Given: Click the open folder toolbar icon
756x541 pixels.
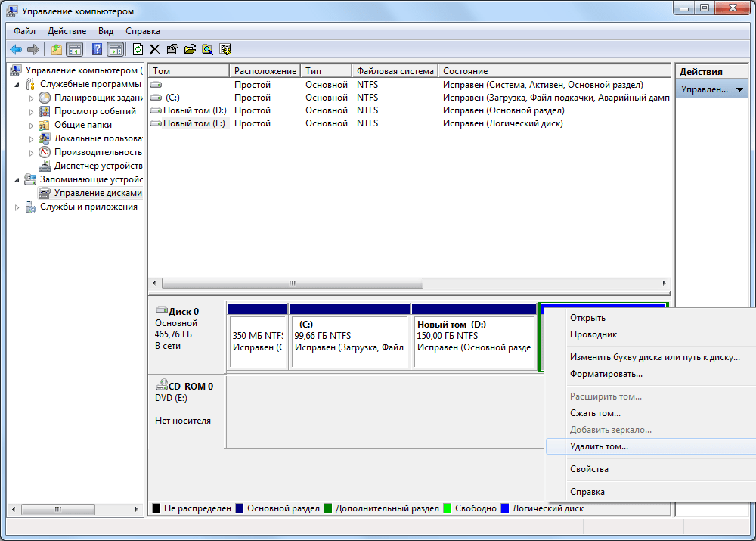Looking at the screenshot, I should tap(190, 49).
